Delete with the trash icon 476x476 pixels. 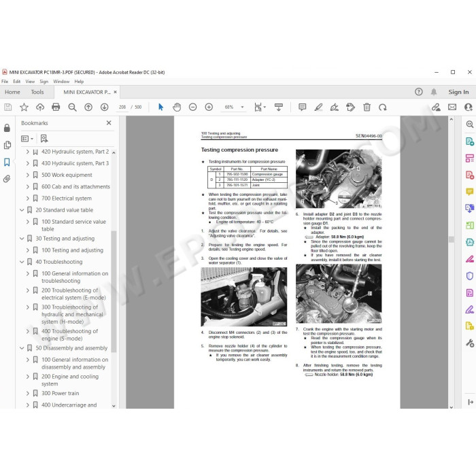click(x=367, y=107)
